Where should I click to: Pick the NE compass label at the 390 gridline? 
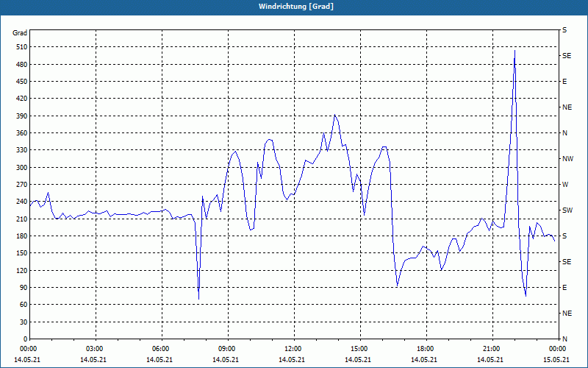[567, 107]
